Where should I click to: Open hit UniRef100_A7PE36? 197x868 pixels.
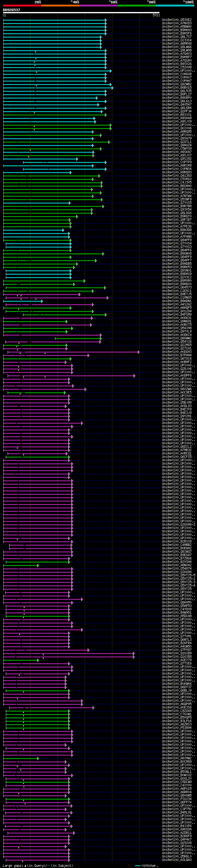tap(177, 226)
